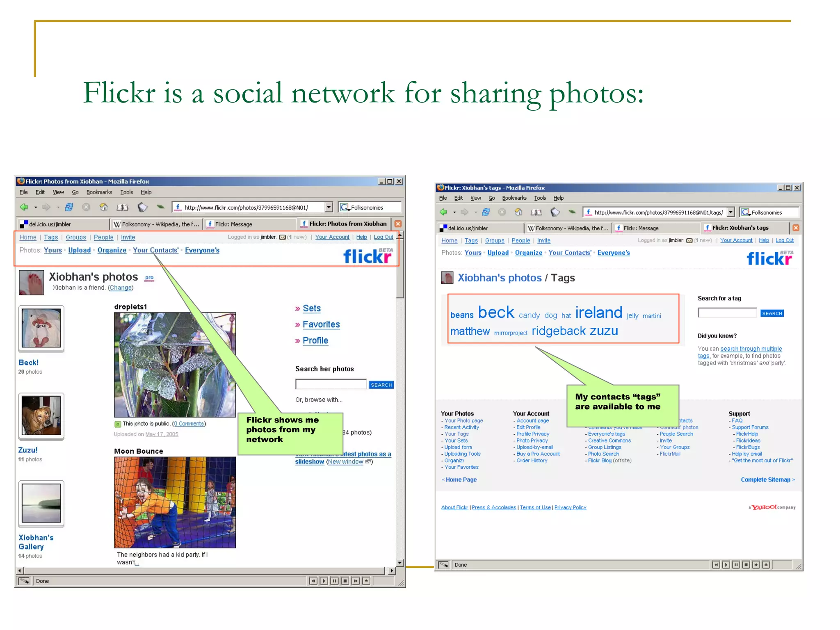840x630 pixels.
Task: Click stop button in left window status bar
Action: click(345, 581)
